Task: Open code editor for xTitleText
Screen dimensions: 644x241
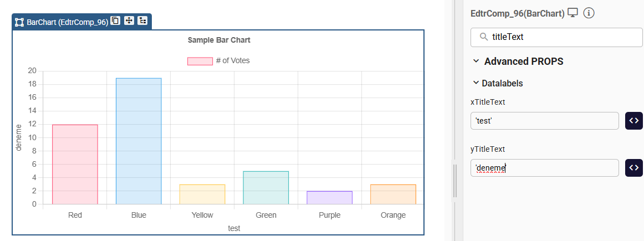Action: (634, 121)
